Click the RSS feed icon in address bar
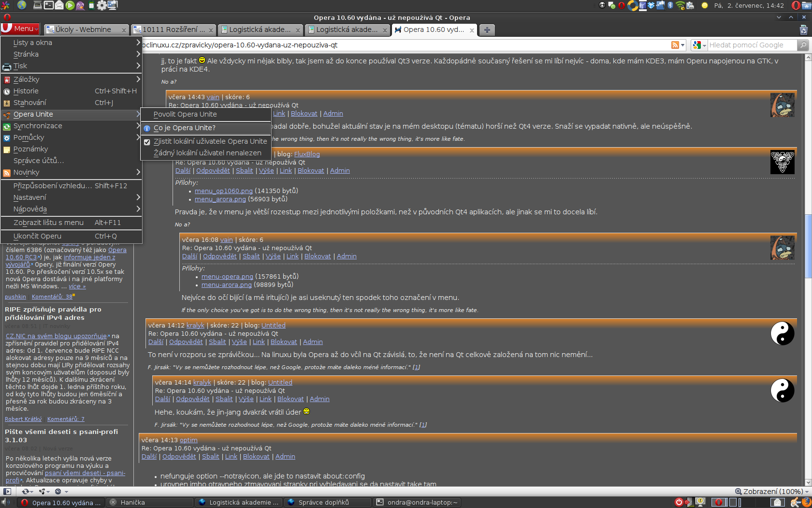This screenshot has height=508, width=812. point(675,45)
